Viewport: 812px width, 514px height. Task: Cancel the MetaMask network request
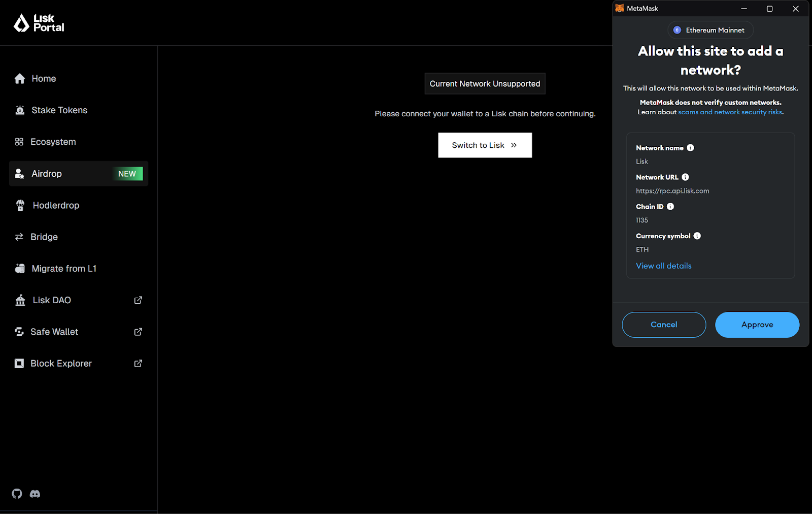(663, 325)
